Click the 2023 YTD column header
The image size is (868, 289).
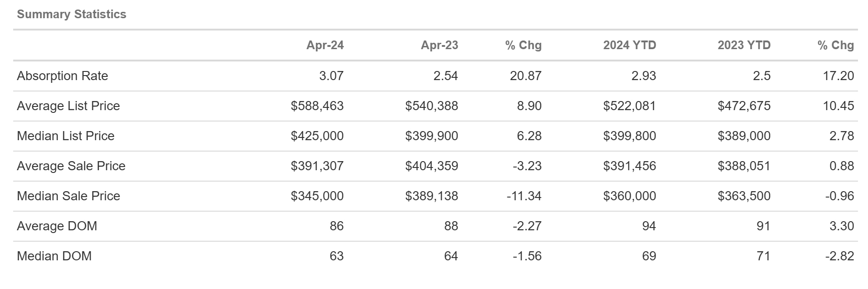(744, 45)
